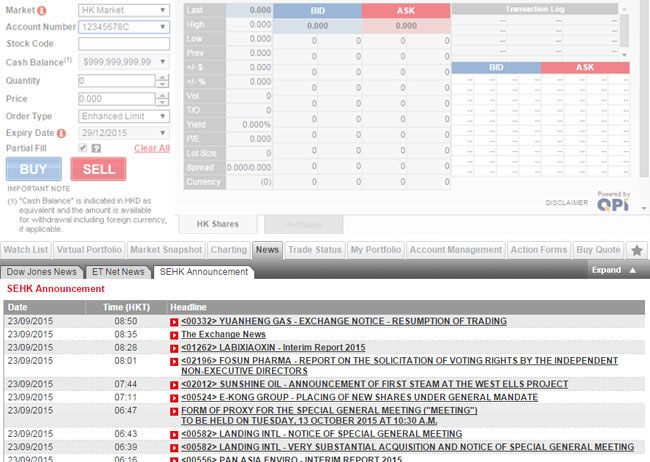Click the Transaction Log header

[535, 9]
